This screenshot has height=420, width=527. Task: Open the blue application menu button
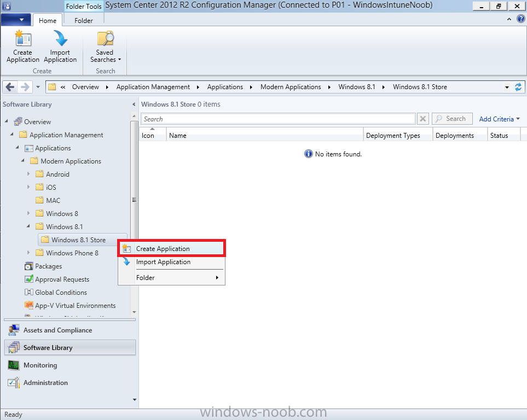tap(16, 20)
